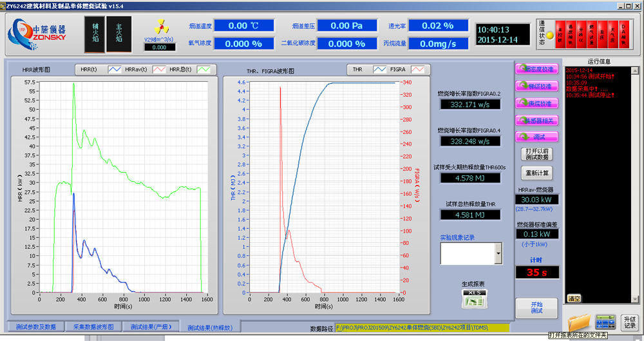The image size is (644, 341).
Task: Click the FIGRA red line legend swatch
Action: [x=418, y=70]
